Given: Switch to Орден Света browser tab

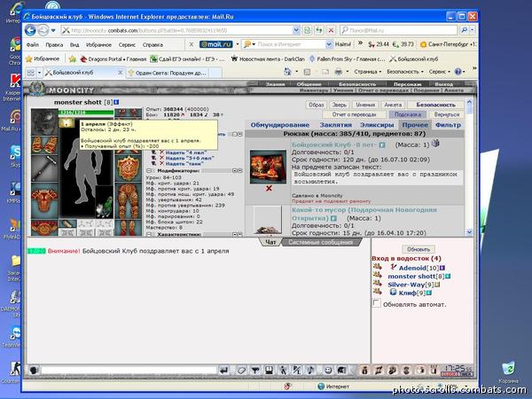Looking at the screenshot, I should pos(171,73).
